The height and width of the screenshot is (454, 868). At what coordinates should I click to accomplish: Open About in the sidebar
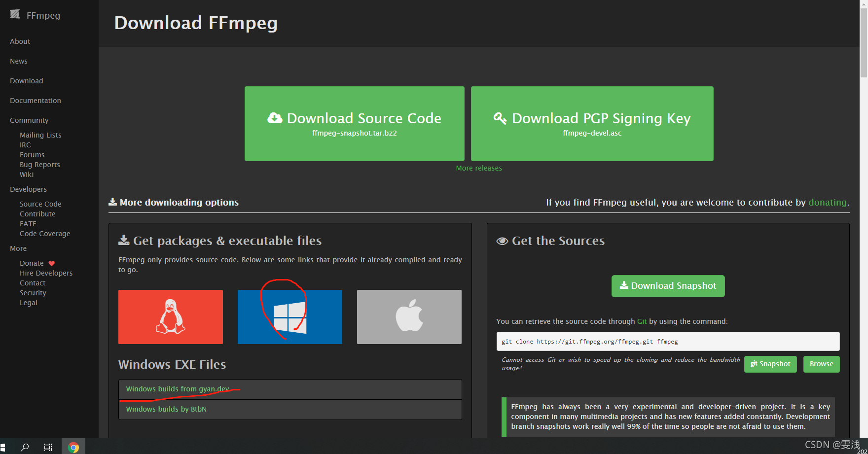pos(20,41)
